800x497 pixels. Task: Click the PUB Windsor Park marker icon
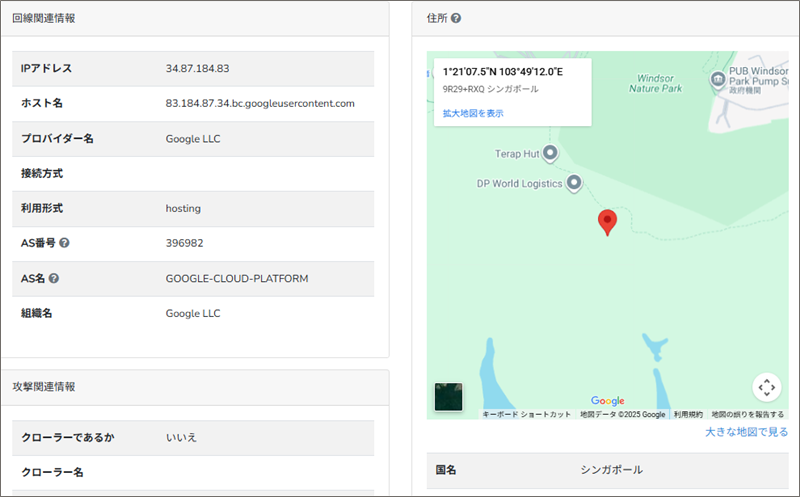point(717,79)
